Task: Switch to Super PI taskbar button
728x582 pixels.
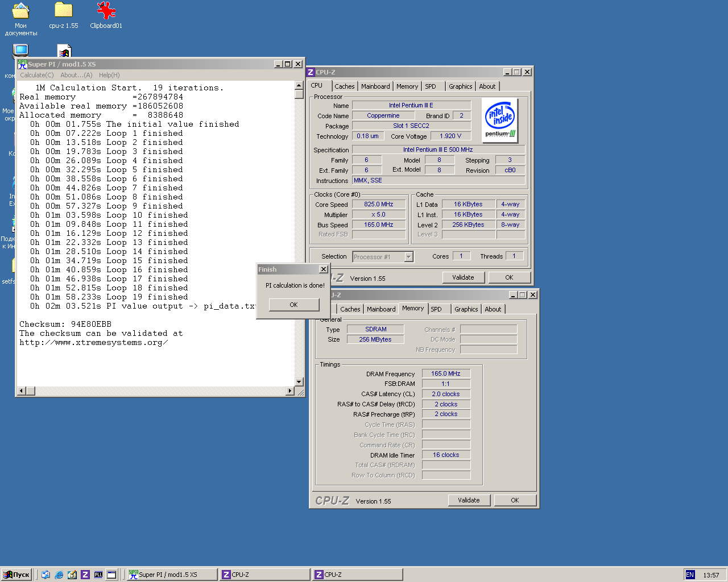Action: click(x=172, y=575)
